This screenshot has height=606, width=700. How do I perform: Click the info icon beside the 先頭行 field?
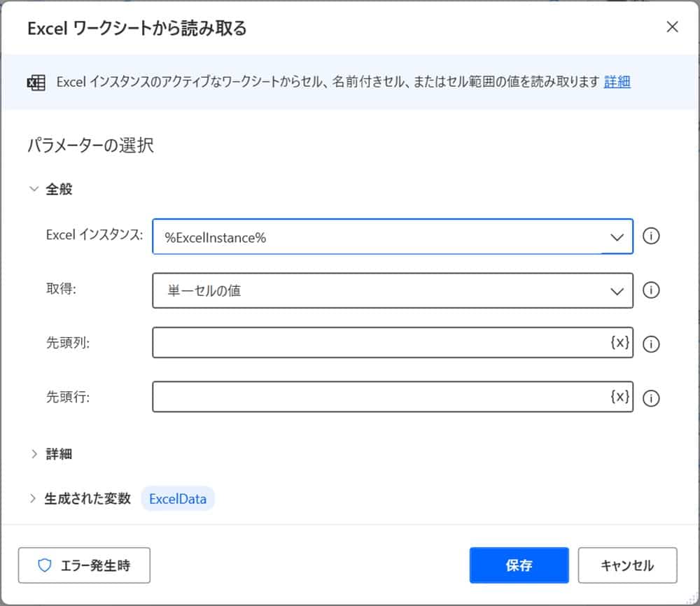(651, 398)
